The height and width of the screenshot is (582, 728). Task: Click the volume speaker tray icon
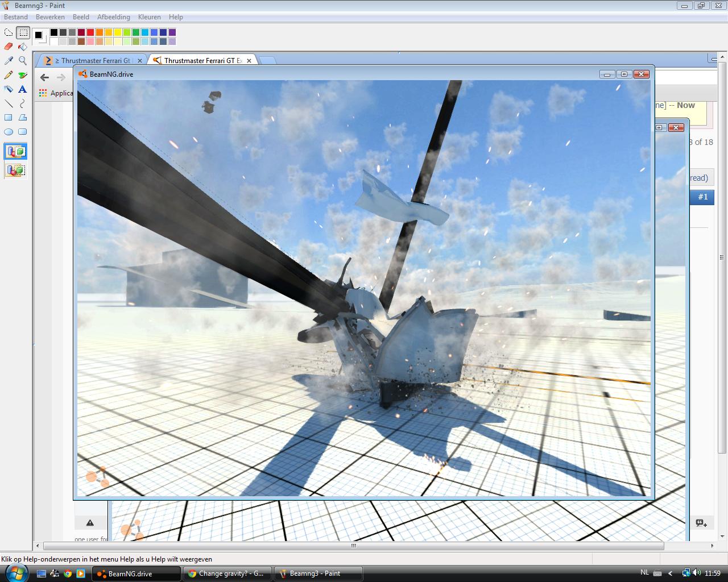click(x=697, y=573)
